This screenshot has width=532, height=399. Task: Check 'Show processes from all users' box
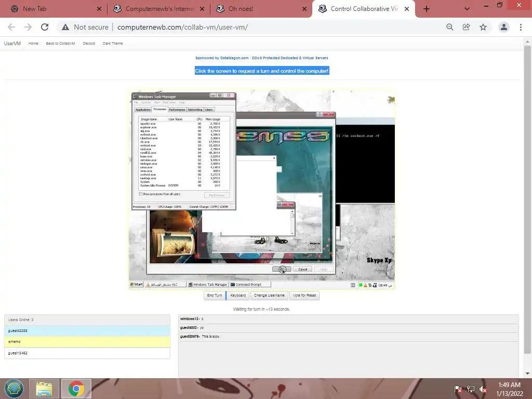coord(141,194)
